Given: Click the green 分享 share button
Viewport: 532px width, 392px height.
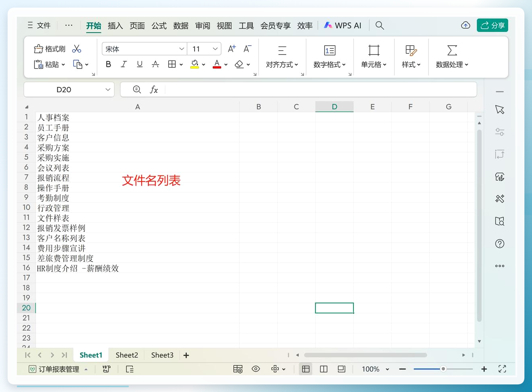Looking at the screenshot, I should coord(492,25).
